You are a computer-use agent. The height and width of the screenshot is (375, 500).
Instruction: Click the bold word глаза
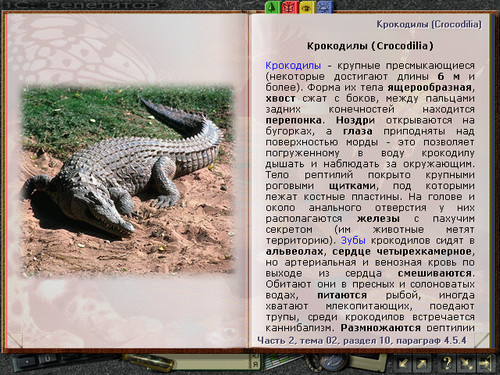pos(358,131)
